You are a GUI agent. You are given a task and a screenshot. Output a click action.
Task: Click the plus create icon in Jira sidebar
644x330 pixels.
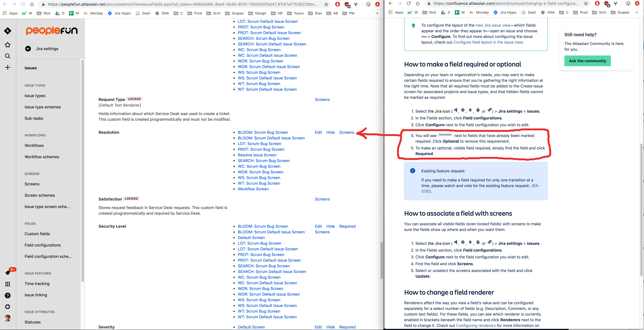pyautogui.click(x=8, y=67)
